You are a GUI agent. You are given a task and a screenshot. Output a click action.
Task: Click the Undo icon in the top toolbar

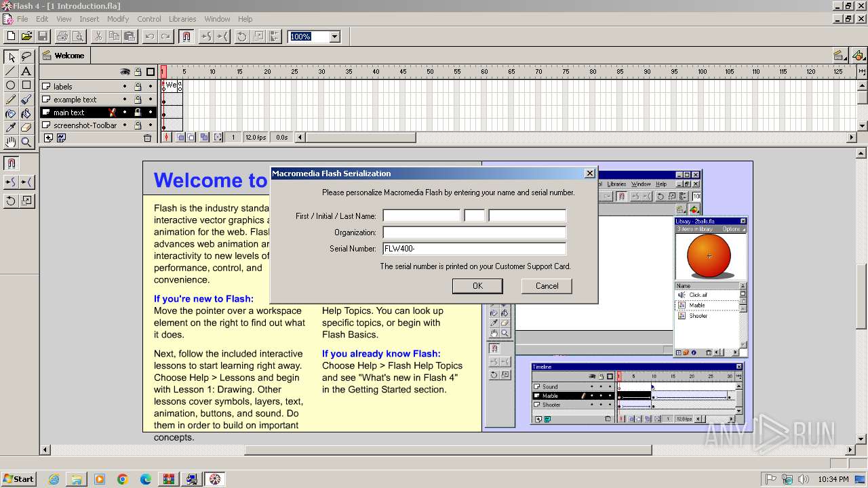pyautogui.click(x=150, y=37)
